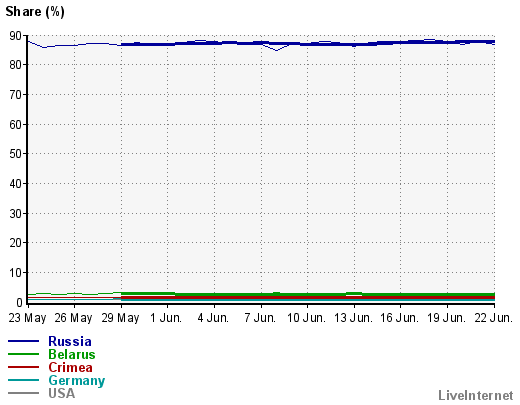Click the Russia legend label
The image size is (520, 405).
(70, 341)
